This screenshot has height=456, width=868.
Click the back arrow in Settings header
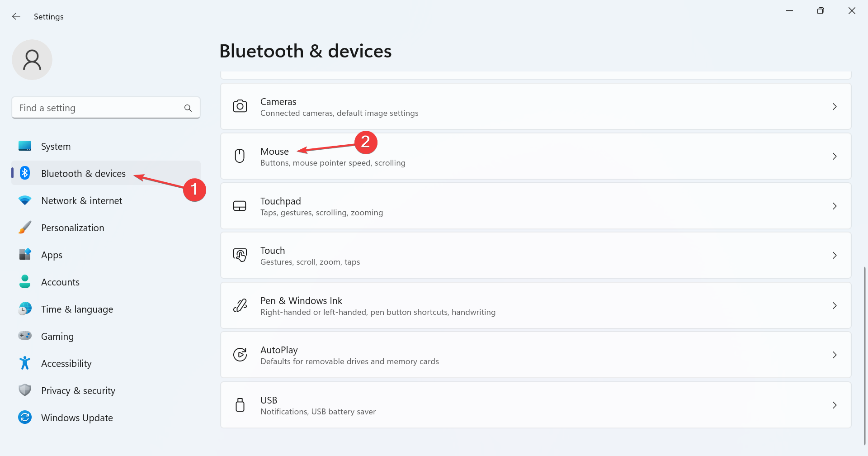click(x=16, y=16)
